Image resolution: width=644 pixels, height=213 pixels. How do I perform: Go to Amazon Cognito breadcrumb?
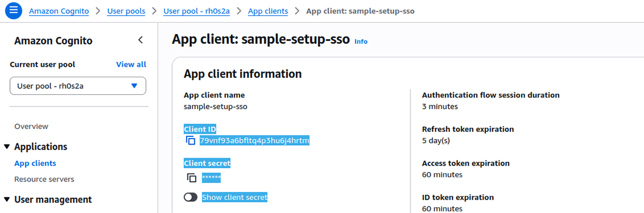[x=59, y=11]
